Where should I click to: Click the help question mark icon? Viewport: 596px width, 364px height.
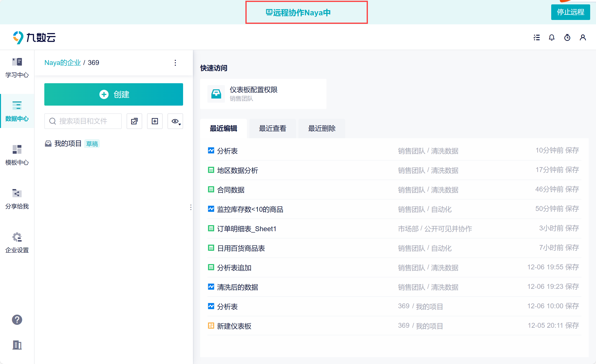click(17, 320)
